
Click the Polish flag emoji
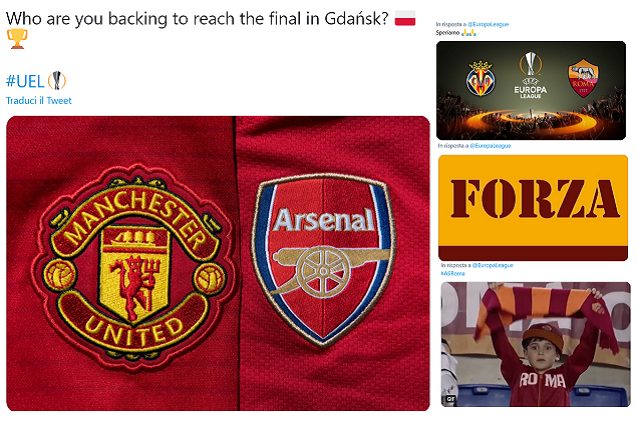click(405, 19)
